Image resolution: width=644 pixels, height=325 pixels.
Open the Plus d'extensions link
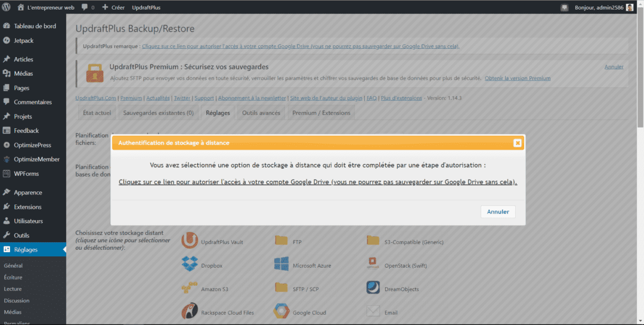pyautogui.click(x=401, y=98)
